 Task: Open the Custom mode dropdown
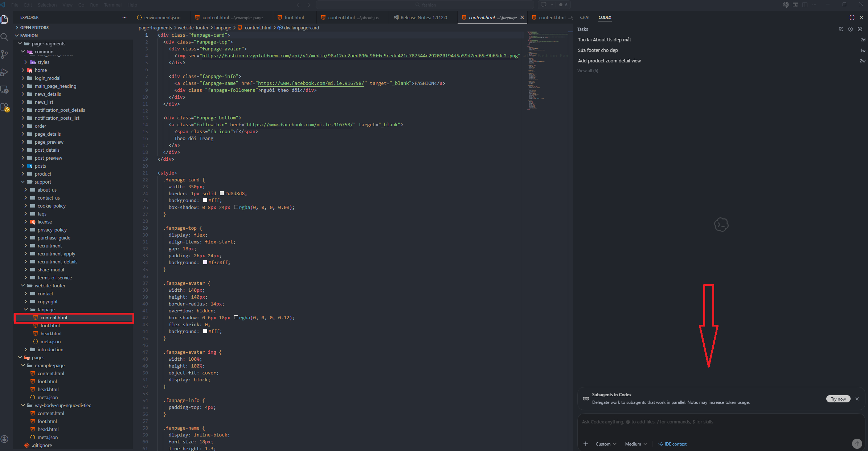pos(606,444)
